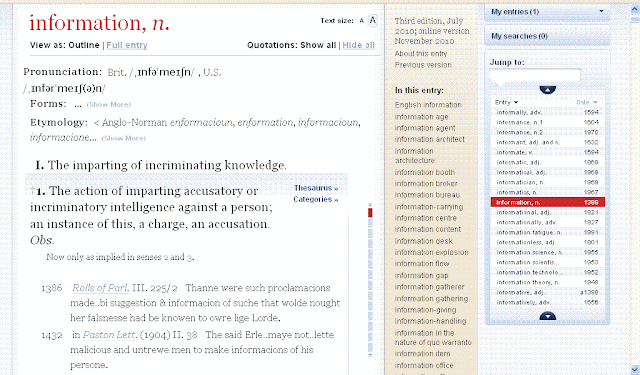Open the Categories link
Viewport: 640px width, 375px height.
(316, 200)
